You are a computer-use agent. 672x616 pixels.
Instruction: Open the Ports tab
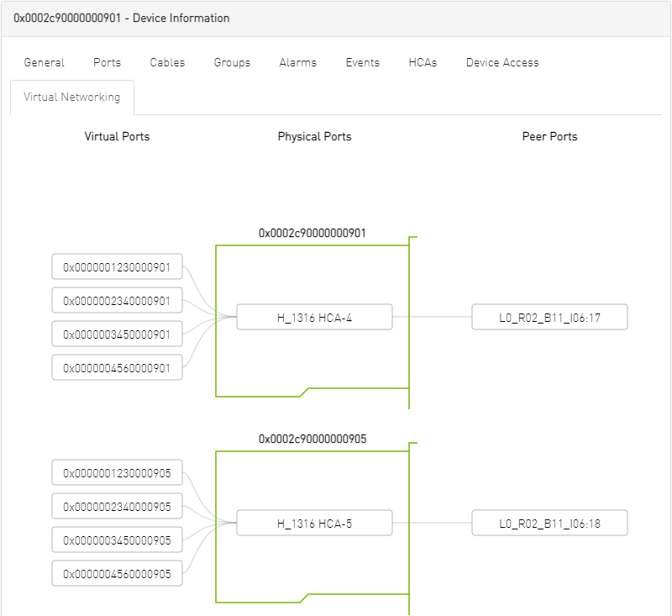click(x=107, y=62)
